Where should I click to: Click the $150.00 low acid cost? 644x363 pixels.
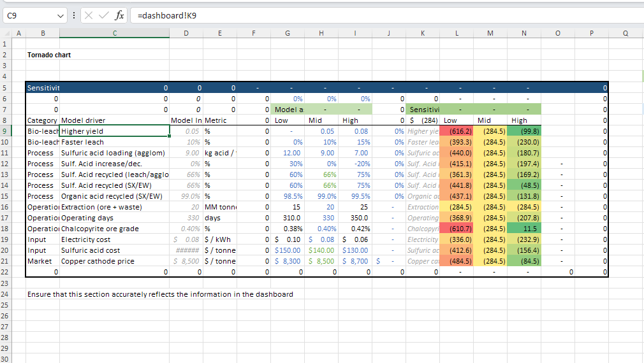click(288, 250)
